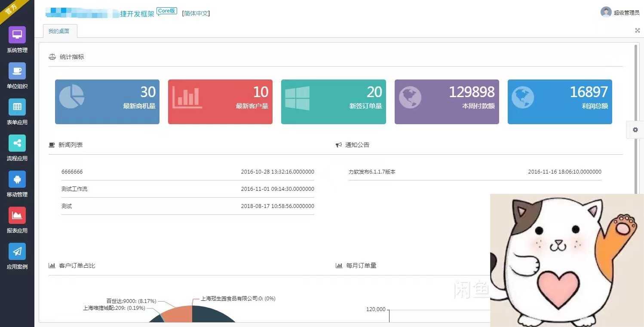Open news item 6666666

[x=72, y=171]
